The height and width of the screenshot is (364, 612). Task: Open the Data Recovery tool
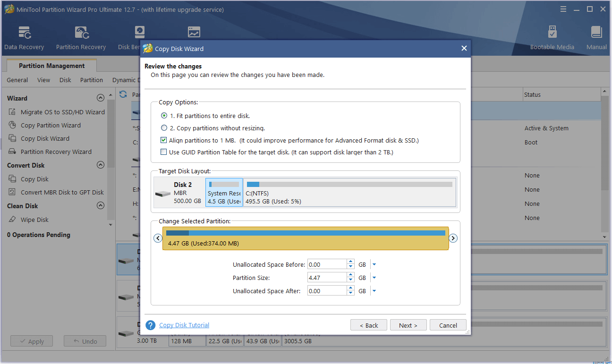pyautogui.click(x=24, y=37)
